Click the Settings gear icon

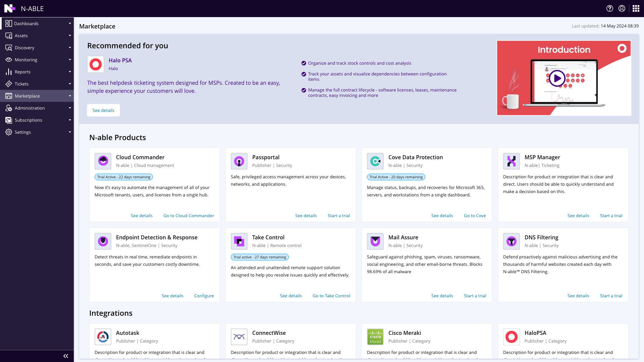9,132
